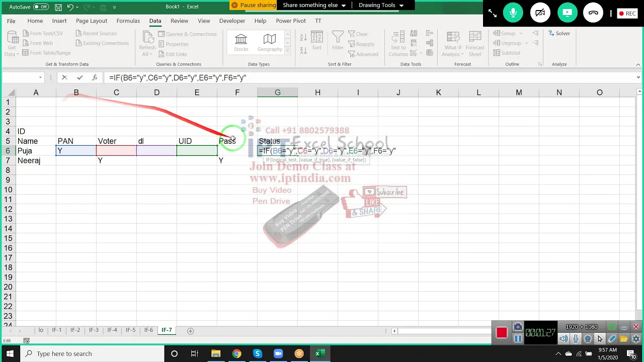Switch to the Formulas tab
The width and height of the screenshot is (644, 362).
pyautogui.click(x=128, y=21)
